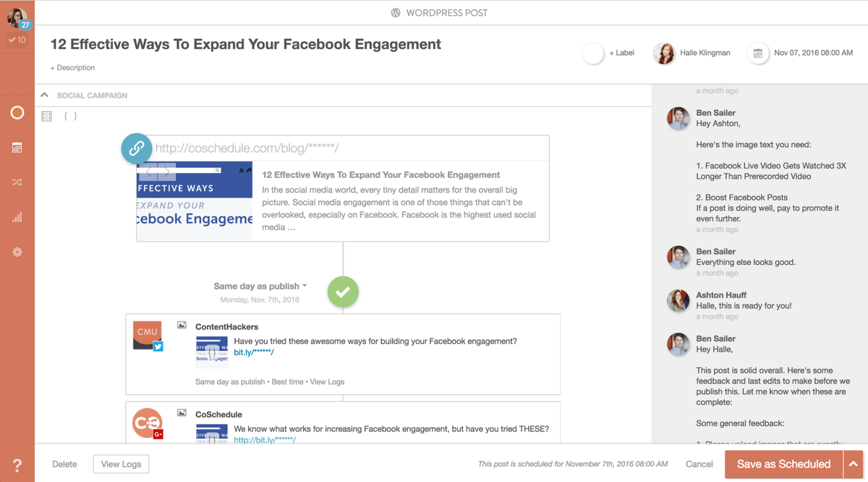Screen dimensions: 868x482
Task: Click the shuffle requeue icon in the sidebar
Action: point(17,182)
